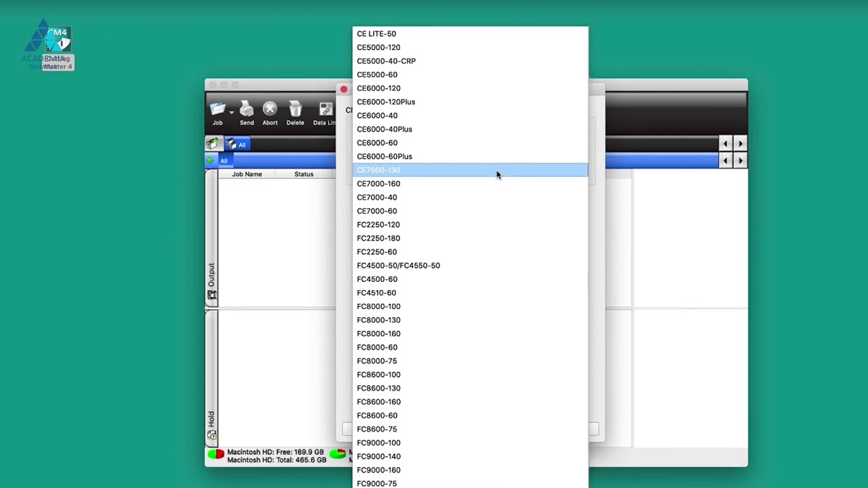Select the highlighted CE7000-130 entry

pyautogui.click(x=471, y=170)
